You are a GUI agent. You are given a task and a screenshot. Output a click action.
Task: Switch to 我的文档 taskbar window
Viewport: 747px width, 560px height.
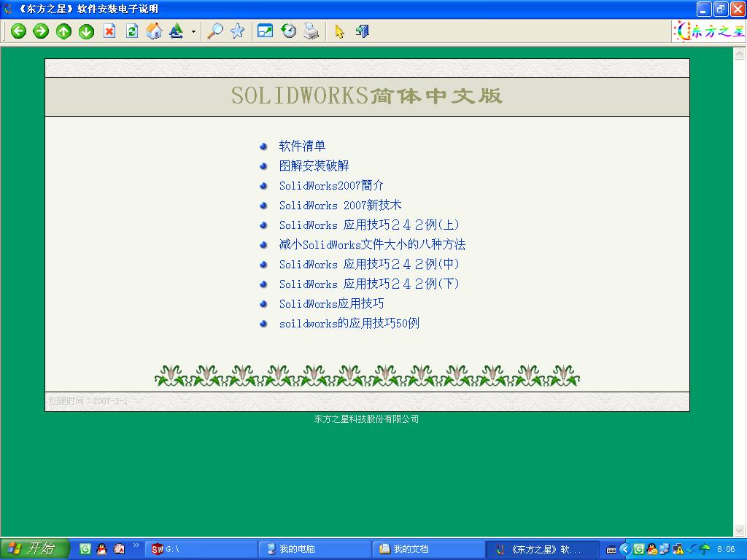(x=428, y=549)
